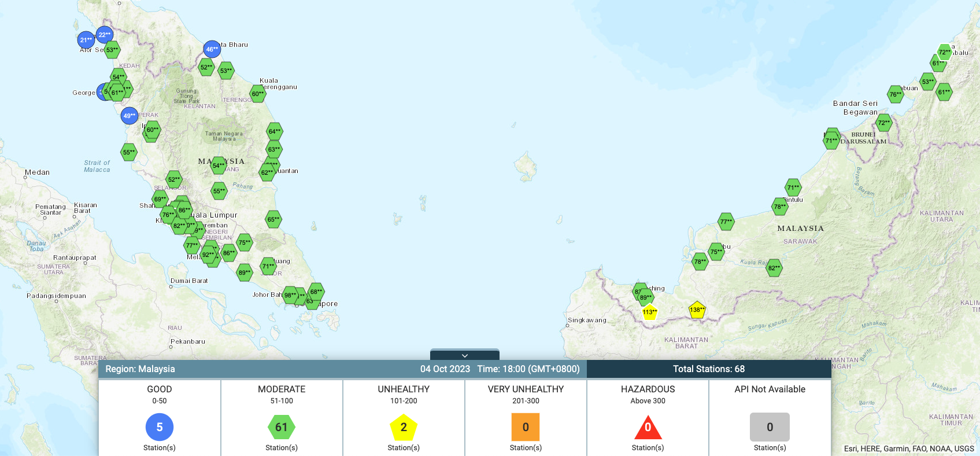Open the blue 49 marker near Perak
Viewport: 980px width, 456px height.
[130, 116]
